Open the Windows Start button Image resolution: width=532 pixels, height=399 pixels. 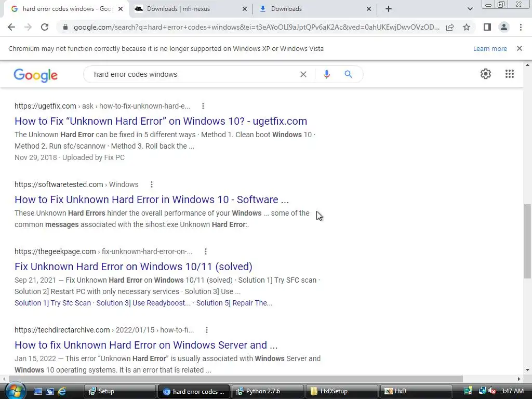(15, 391)
